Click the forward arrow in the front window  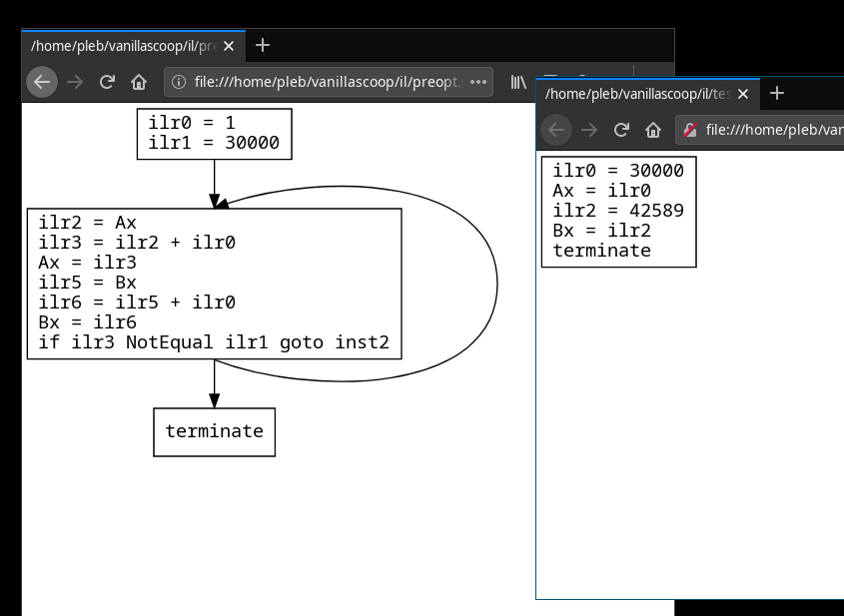(589, 130)
